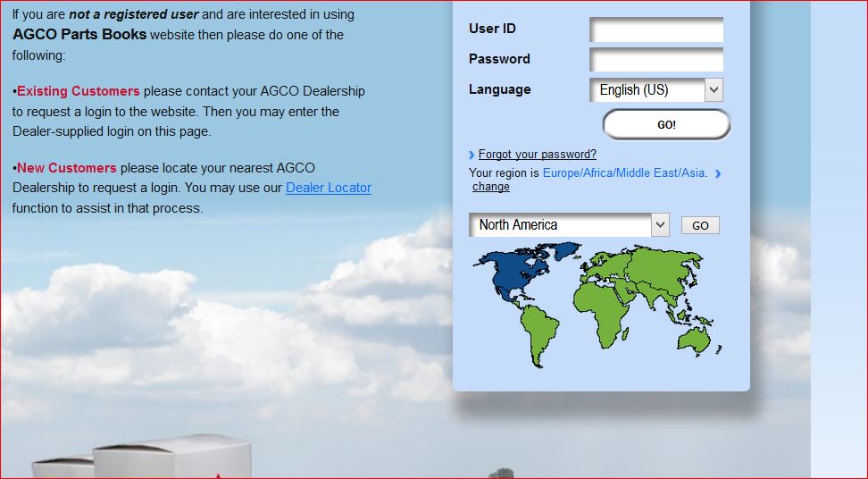This screenshot has width=868, height=479.
Task: Click the User ID label
Action: click(492, 29)
